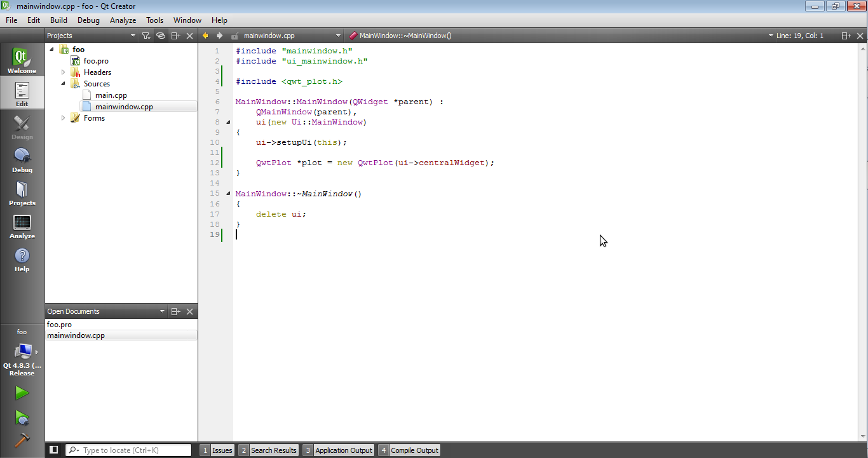Split the Projects panel
Image resolution: width=868 pixels, height=458 pixels.
(x=176, y=36)
